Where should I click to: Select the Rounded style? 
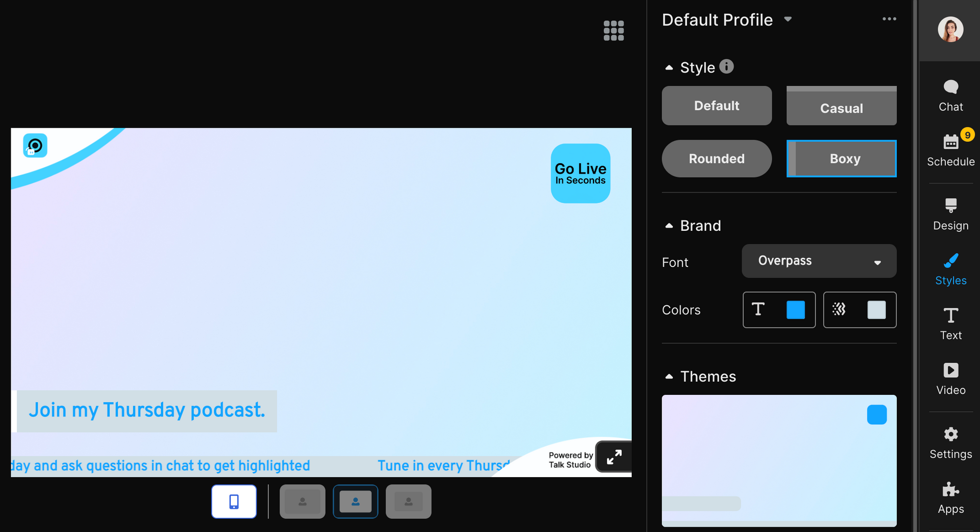(716, 159)
